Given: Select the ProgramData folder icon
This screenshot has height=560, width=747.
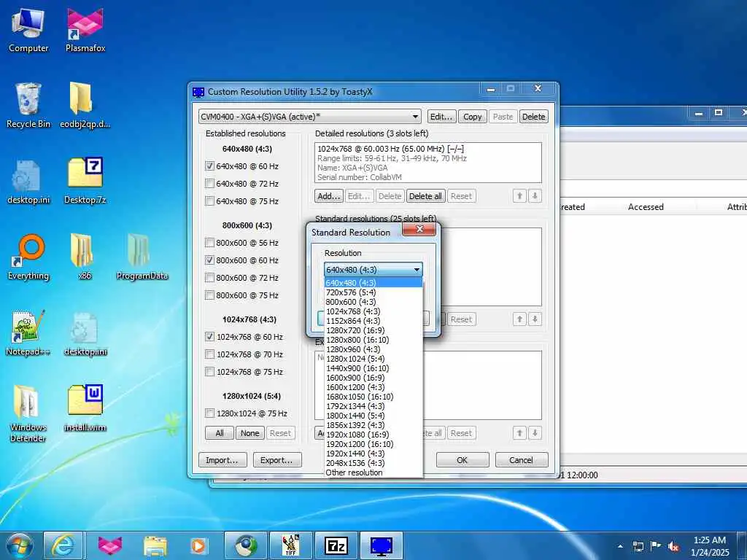Looking at the screenshot, I should point(142,257).
